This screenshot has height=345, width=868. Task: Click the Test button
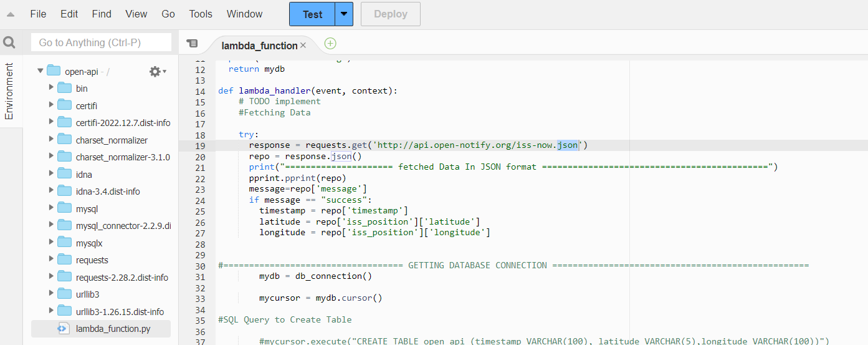[x=313, y=14]
